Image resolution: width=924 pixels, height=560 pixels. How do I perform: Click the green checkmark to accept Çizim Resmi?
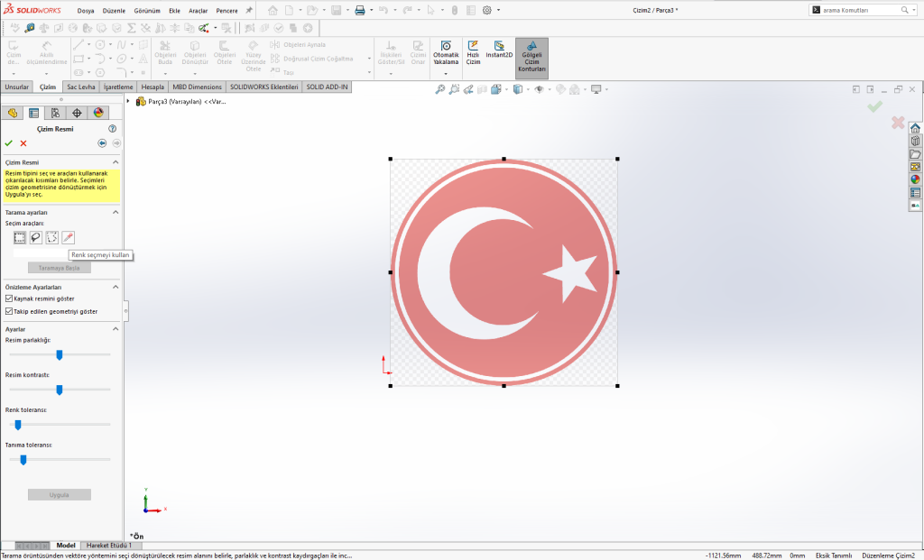click(x=8, y=143)
